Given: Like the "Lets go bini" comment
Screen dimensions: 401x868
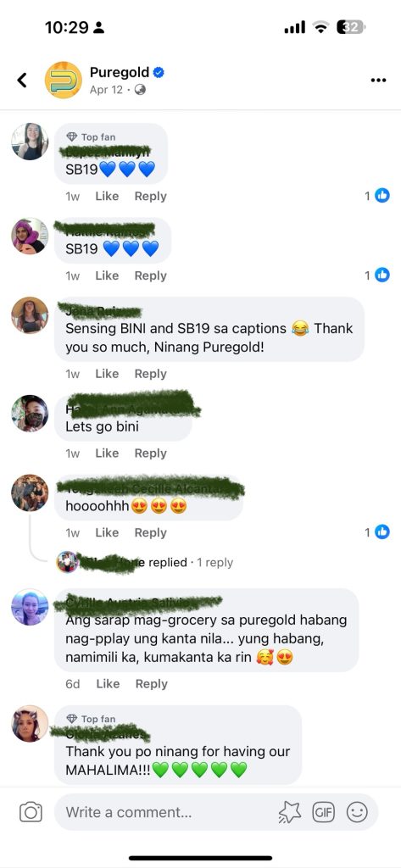Looking at the screenshot, I should click(107, 453).
